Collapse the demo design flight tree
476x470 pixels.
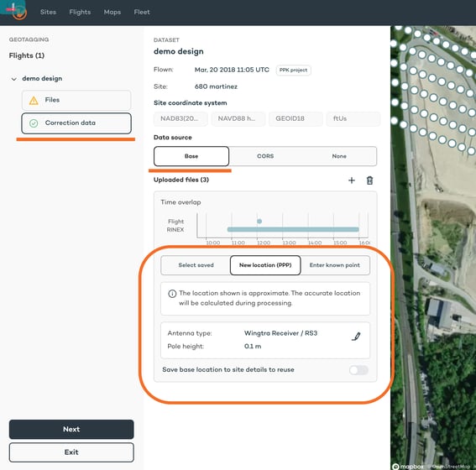click(x=14, y=79)
